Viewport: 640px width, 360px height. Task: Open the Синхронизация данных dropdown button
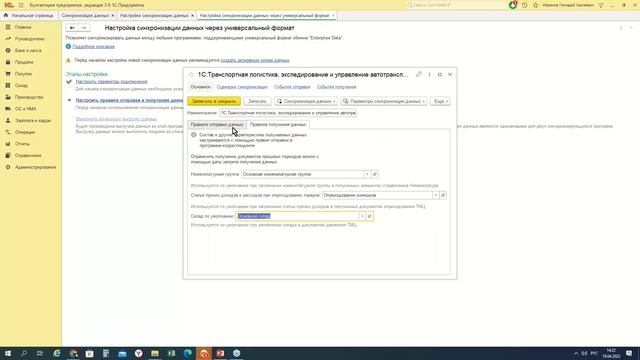point(305,101)
